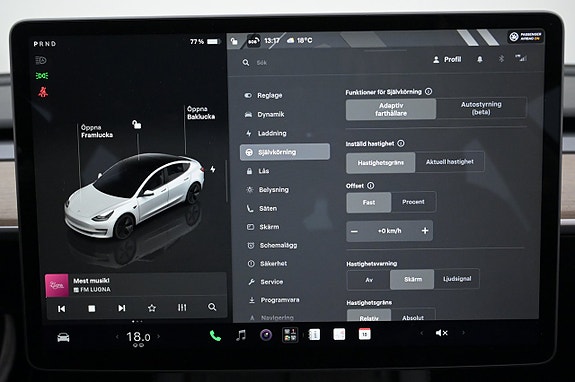Tap the car unlock padlock icon
This screenshot has width=575, height=382.
coord(136,125)
